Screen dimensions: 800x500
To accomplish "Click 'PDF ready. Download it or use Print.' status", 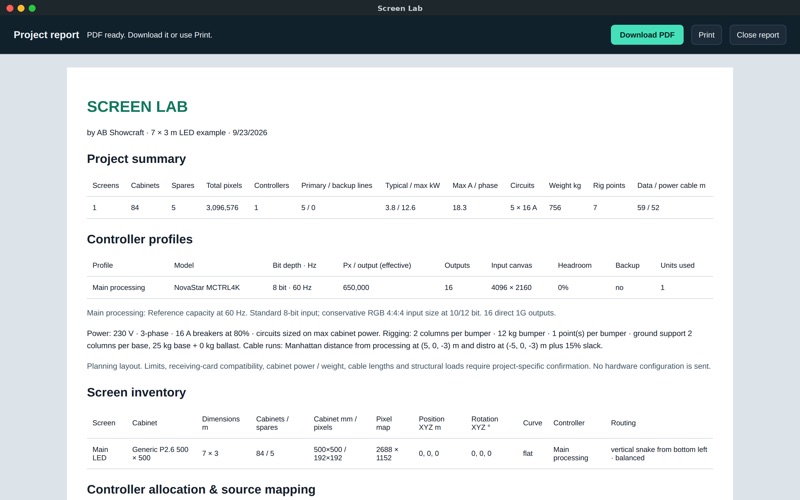I will [149, 35].
